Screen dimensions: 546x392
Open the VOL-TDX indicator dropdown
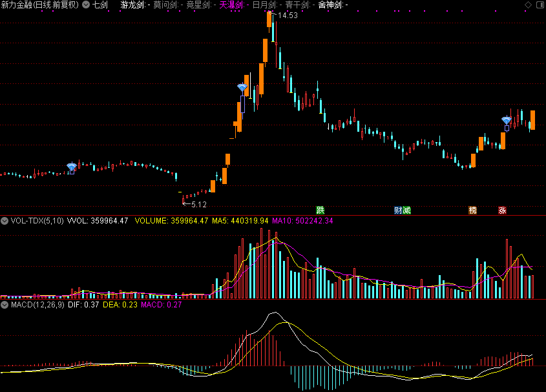(5, 221)
